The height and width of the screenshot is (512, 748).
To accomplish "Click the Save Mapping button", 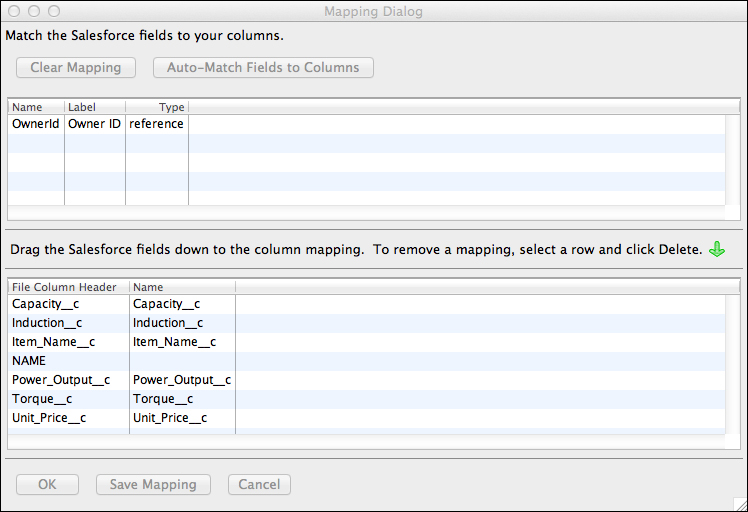I will coord(153,485).
